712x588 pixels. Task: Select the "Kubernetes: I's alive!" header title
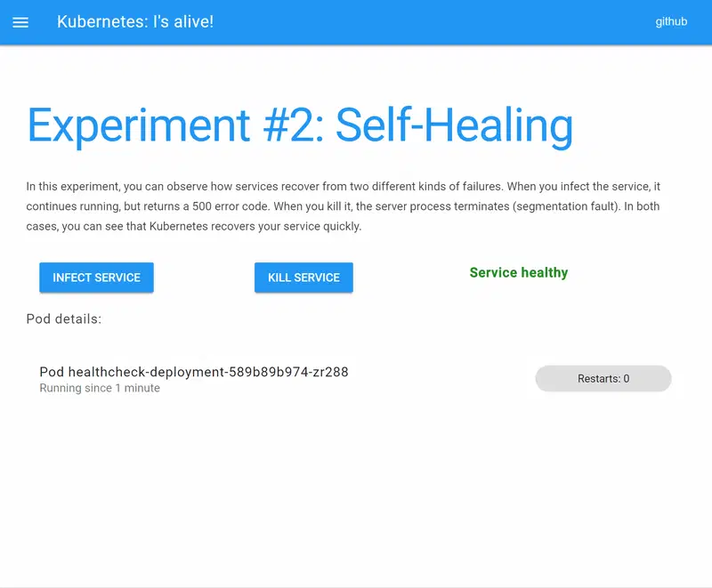(x=135, y=21)
